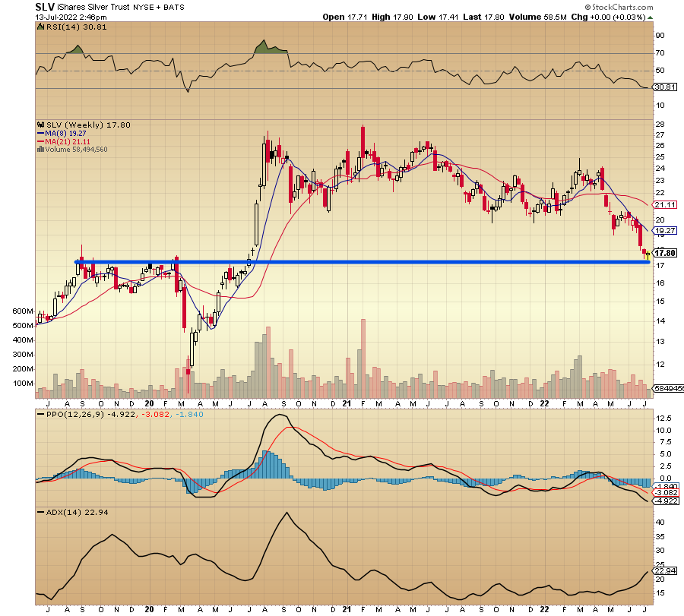The width and height of the screenshot is (684, 616).
Task: Click the Chg +0.00 (+0.03%) value
Action: pyautogui.click(x=608, y=17)
